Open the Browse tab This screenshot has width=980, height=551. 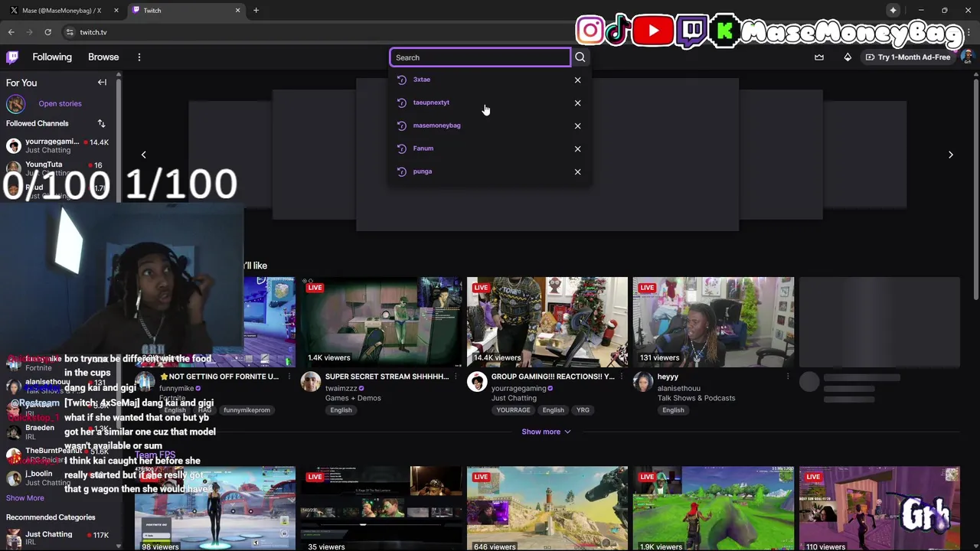(x=103, y=57)
